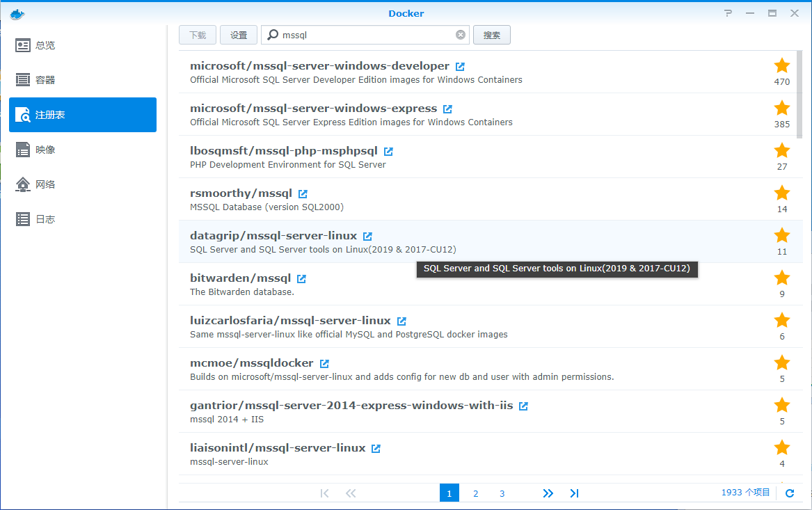812x510 pixels.
Task: Open external link for liaisonintl/mssql-server-linux
Action: [376, 448]
